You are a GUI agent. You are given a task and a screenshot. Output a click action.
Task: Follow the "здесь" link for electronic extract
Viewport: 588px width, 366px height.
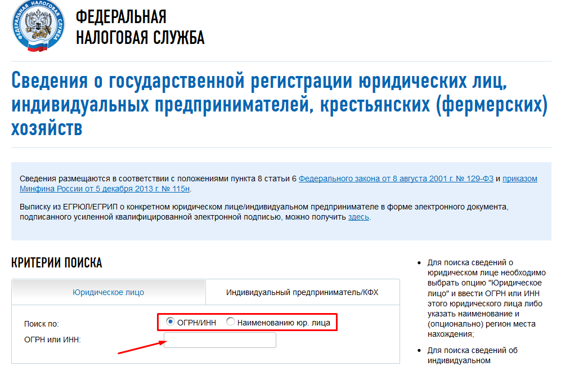(358, 217)
